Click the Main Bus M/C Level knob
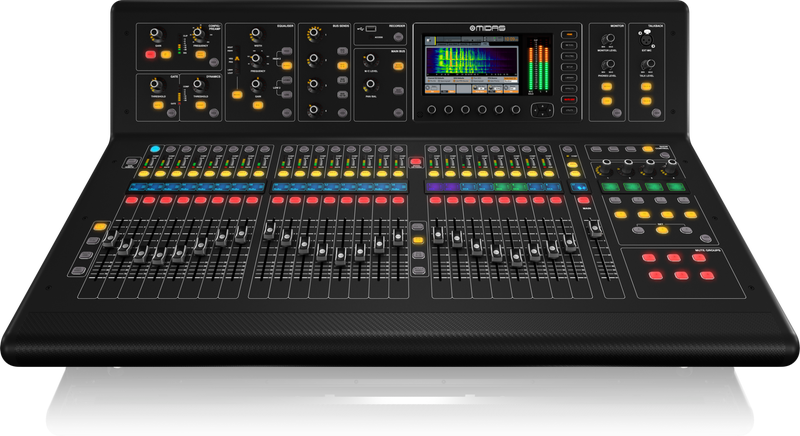 pos(371,60)
